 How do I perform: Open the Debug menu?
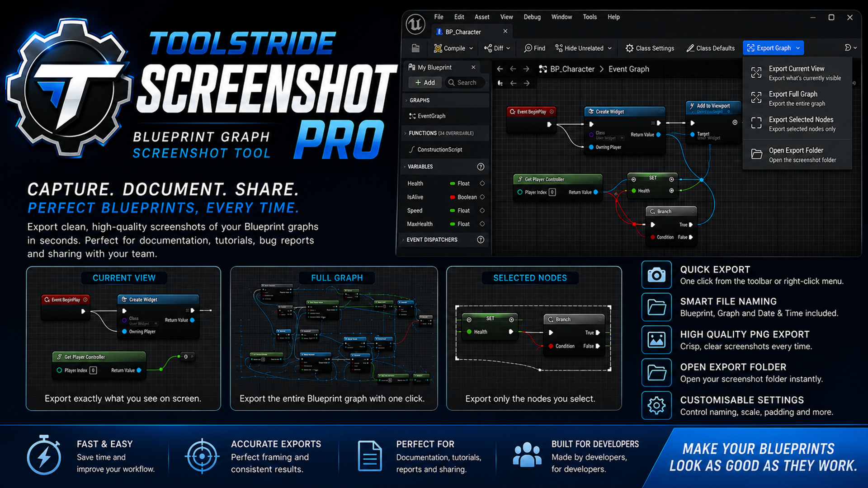(x=532, y=17)
